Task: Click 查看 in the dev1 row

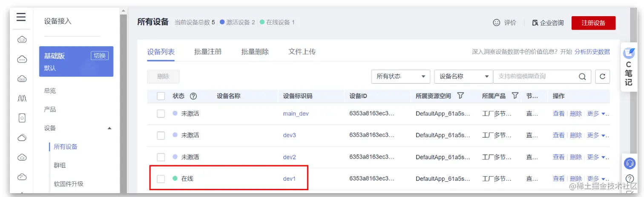Action: (x=558, y=179)
